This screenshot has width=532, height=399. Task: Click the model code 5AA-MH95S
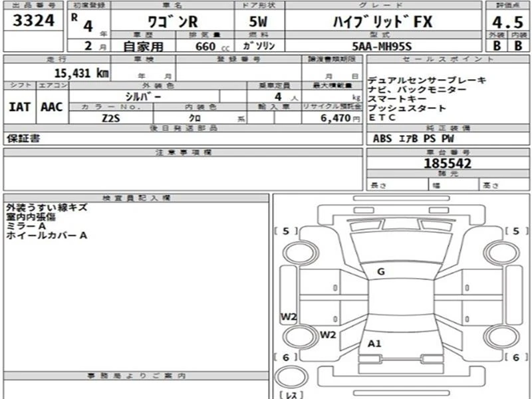point(382,46)
